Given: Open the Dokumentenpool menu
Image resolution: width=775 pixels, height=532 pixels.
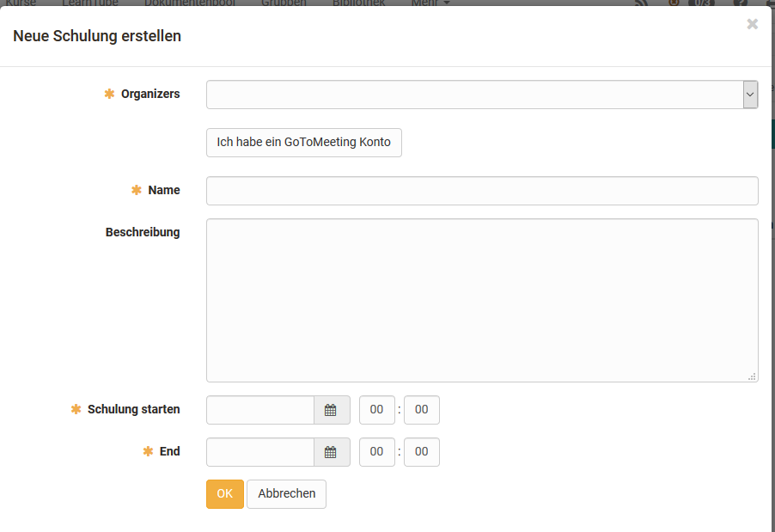Looking at the screenshot, I should (189, 3).
